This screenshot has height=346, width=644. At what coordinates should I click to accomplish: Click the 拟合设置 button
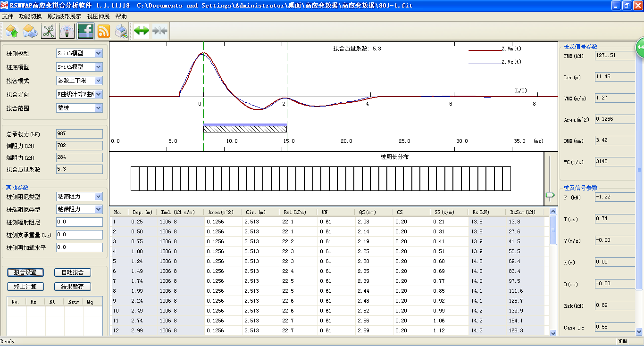pos(25,272)
